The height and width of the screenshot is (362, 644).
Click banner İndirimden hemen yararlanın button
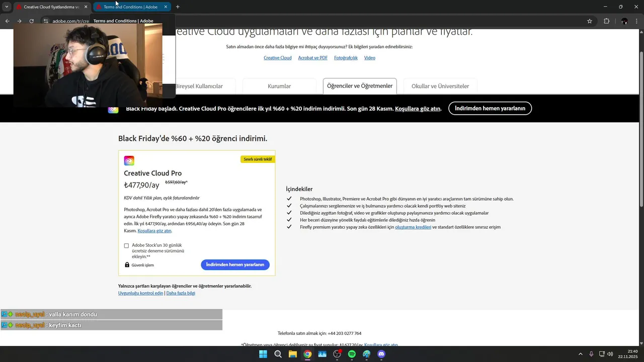click(490, 109)
